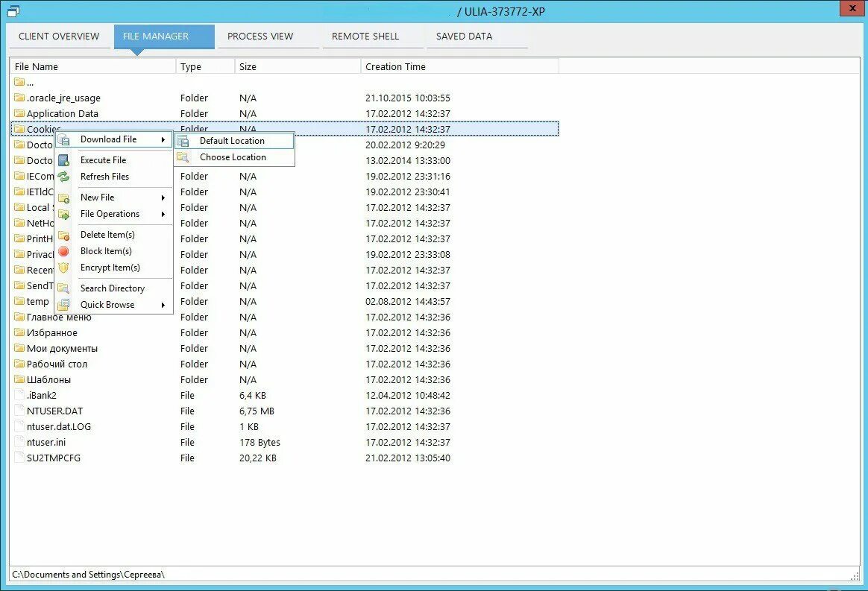The width and height of the screenshot is (868, 591).
Task: Click the Рабочий стол folder icon
Action: [x=19, y=364]
